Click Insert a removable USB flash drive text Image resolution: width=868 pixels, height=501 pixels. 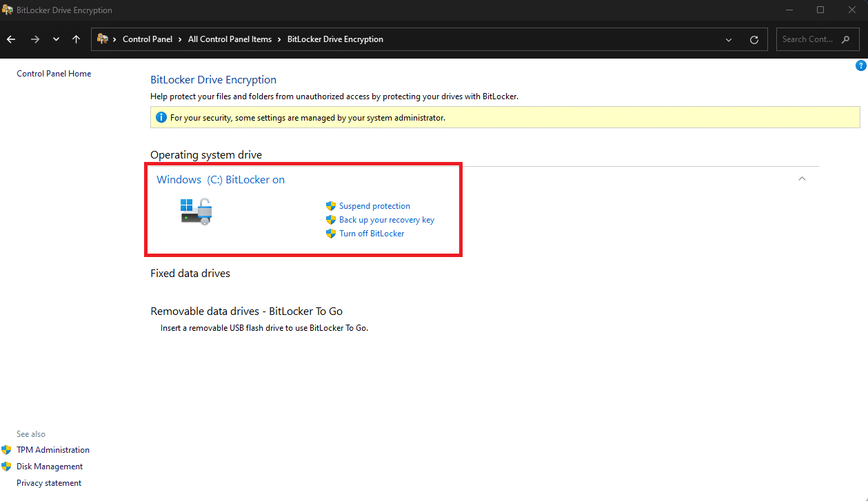(265, 328)
